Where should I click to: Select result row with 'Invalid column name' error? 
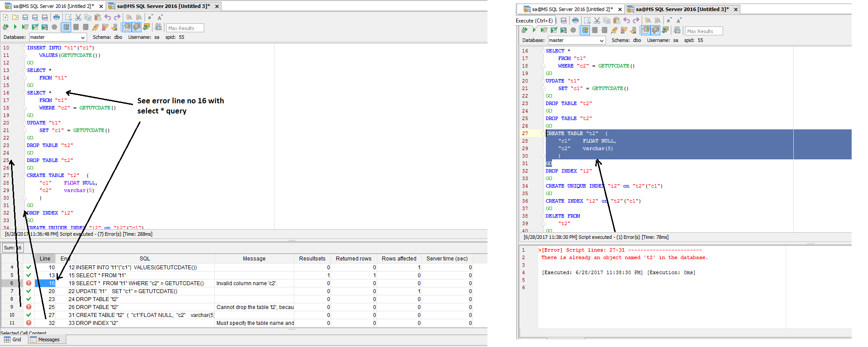pyautogui.click(x=236, y=283)
